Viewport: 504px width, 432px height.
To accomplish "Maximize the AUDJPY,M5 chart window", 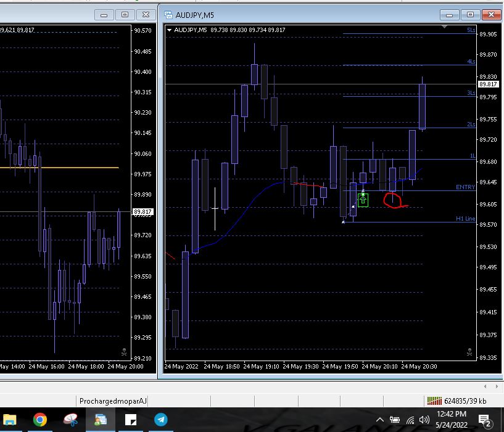I will [470, 14].
